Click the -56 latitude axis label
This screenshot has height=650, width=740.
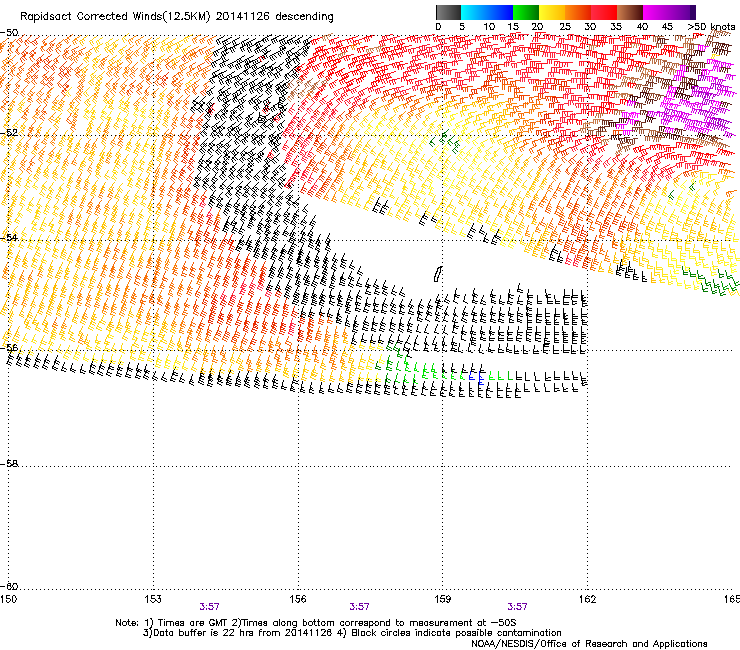[x=10, y=347]
